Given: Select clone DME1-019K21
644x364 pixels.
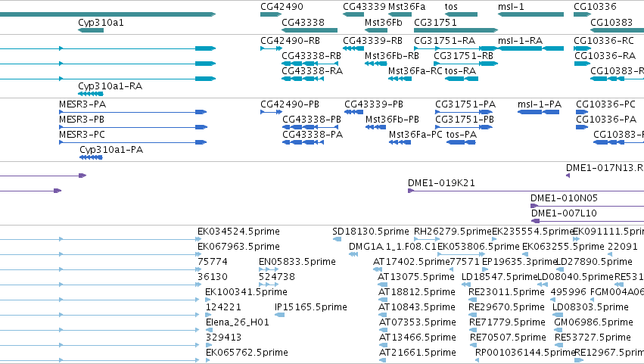Looking at the screenshot, I should [x=526, y=191].
